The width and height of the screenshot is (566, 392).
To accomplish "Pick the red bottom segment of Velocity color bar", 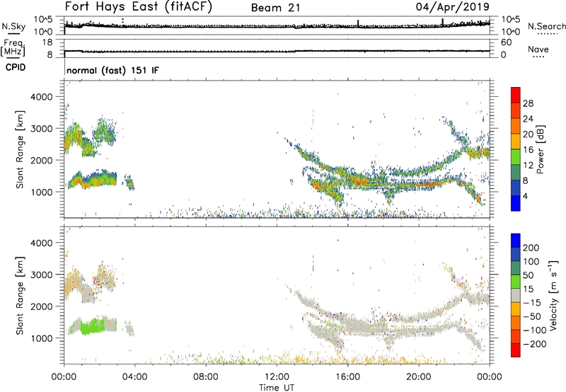I will point(516,350).
